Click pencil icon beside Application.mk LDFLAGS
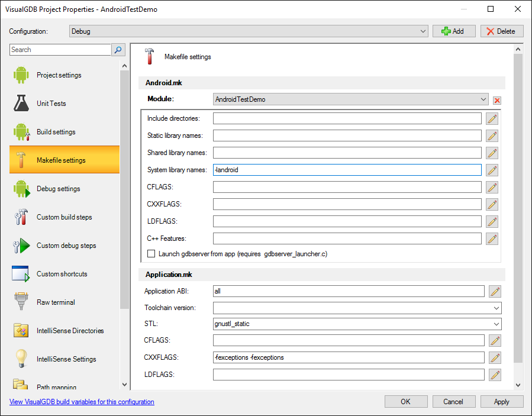532x416 pixels. coord(495,375)
